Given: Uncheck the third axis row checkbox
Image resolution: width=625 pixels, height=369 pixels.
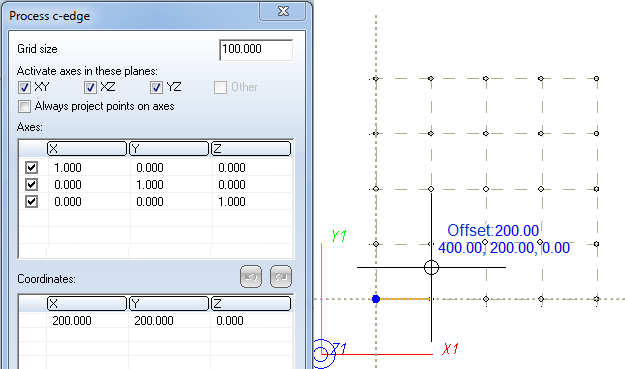Looking at the screenshot, I should (31, 202).
